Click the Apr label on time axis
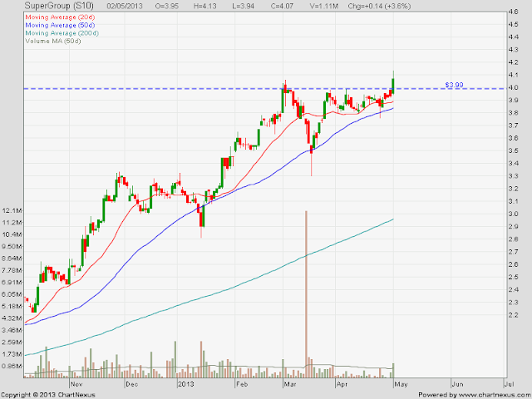Screen dimensions: 532x399 (x=342, y=384)
